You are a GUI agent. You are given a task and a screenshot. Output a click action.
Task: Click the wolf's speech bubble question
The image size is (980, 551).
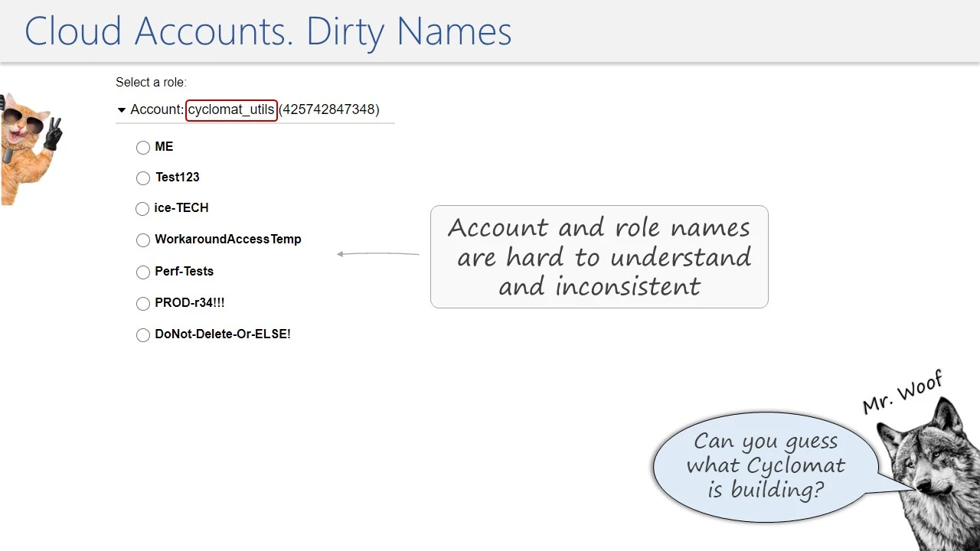pyautogui.click(x=766, y=465)
